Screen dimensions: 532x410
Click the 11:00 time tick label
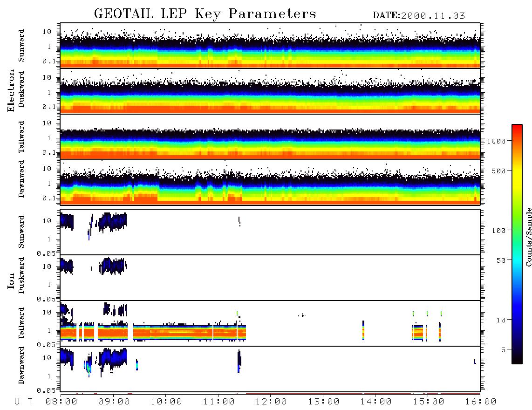(219, 402)
